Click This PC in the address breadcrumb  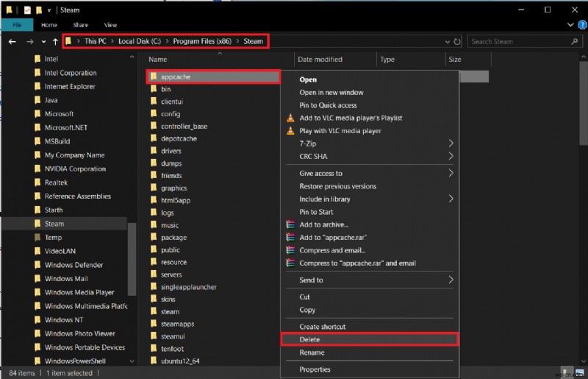coord(96,41)
